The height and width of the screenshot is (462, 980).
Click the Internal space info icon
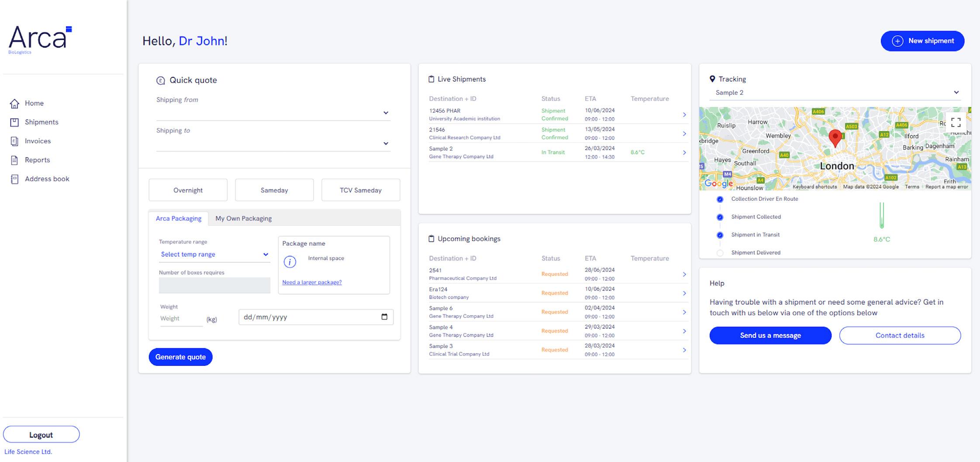coord(290,262)
